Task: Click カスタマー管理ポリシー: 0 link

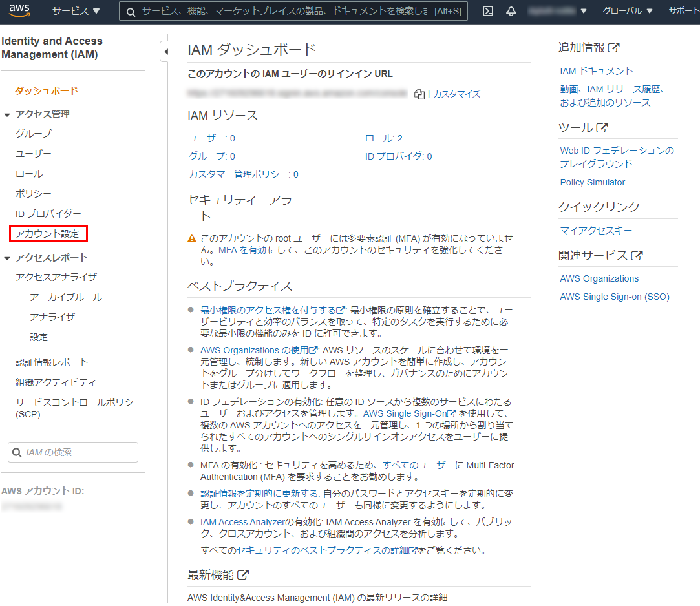Action: click(x=243, y=174)
